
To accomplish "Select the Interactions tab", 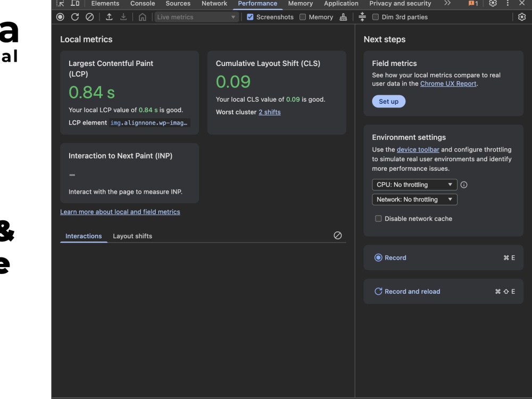I will click(84, 236).
